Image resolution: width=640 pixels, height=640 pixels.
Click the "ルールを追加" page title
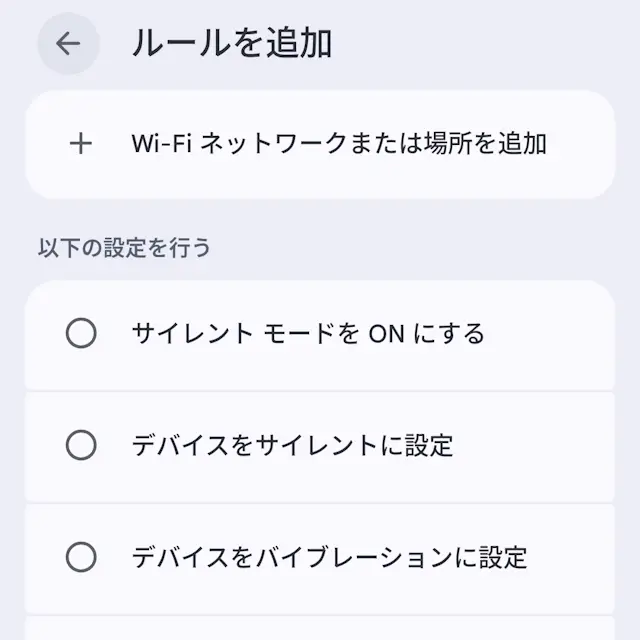232,44
